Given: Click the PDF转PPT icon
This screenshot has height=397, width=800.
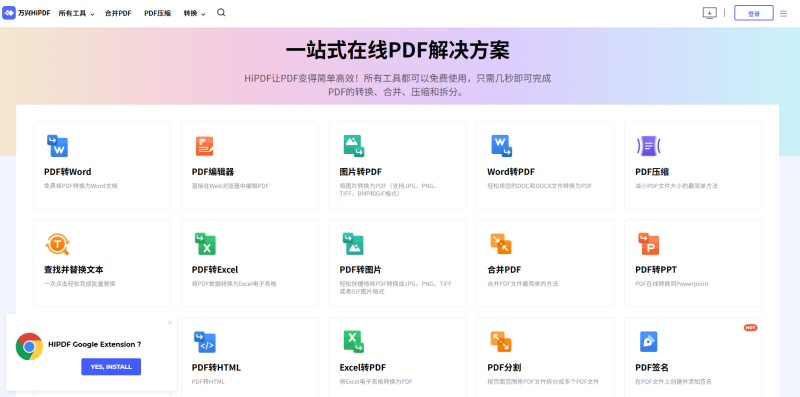Looking at the screenshot, I should (648, 244).
